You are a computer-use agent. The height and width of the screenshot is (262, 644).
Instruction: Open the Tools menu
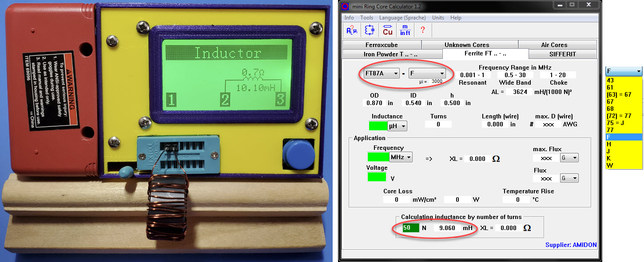(x=366, y=18)
